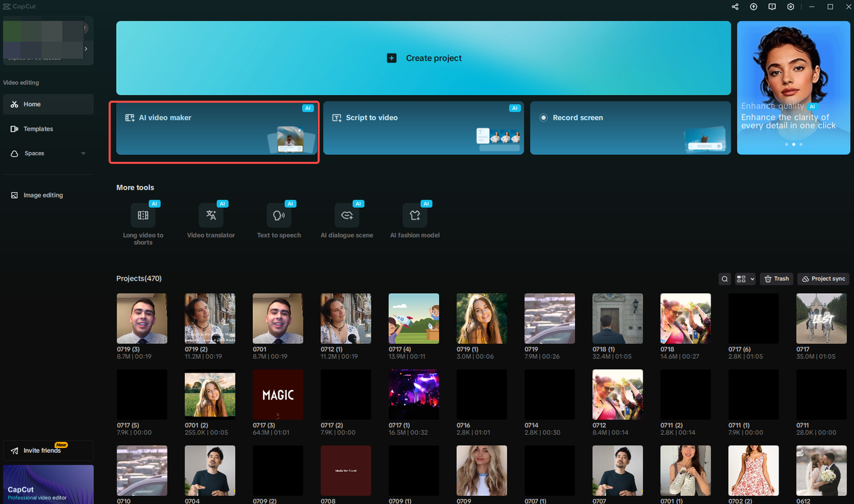Search your projects with the magnifier icon
854x504 pixels.
[725, 279]
